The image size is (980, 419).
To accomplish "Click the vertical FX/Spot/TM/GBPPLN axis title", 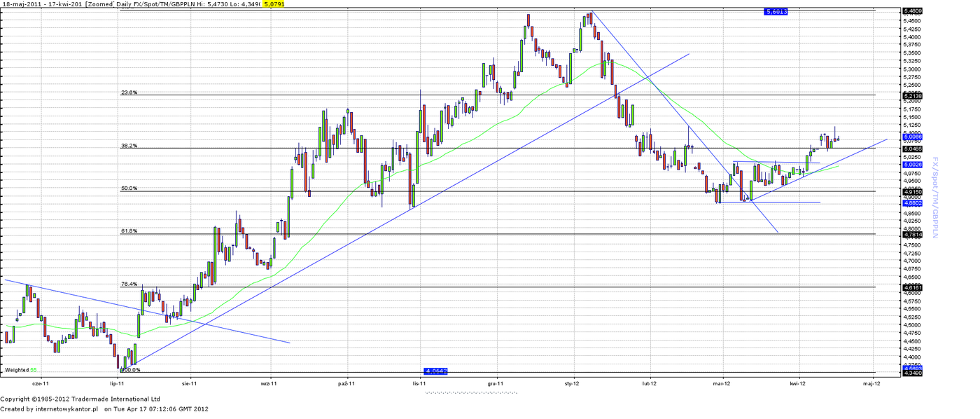I will [934, 198].
